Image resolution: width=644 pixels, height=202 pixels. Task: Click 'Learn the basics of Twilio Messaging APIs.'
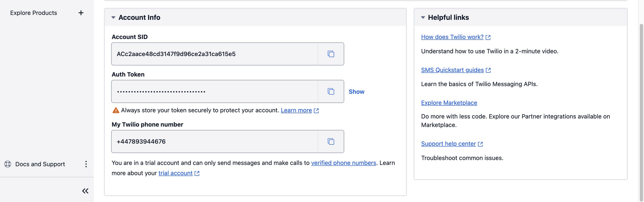(x=479, y=84)
